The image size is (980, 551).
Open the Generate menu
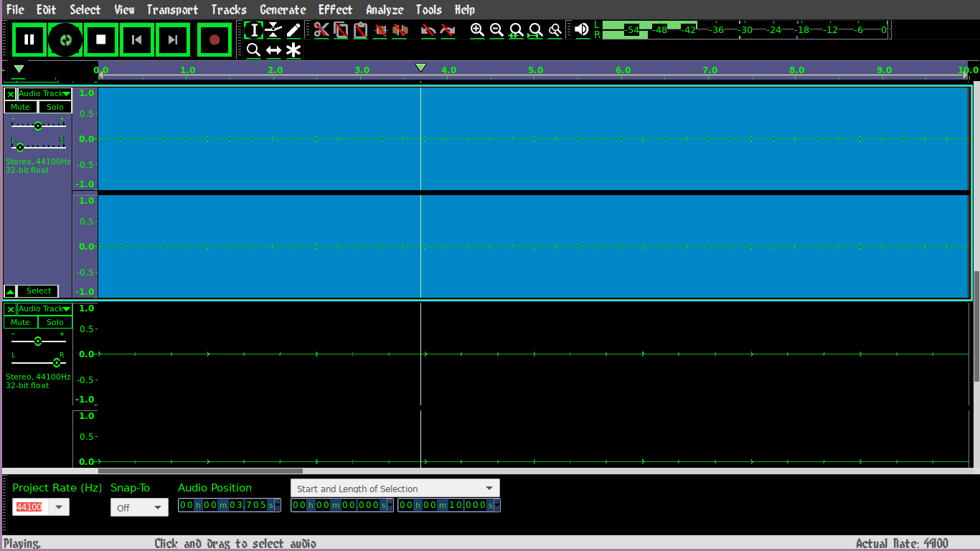point(283,9)
